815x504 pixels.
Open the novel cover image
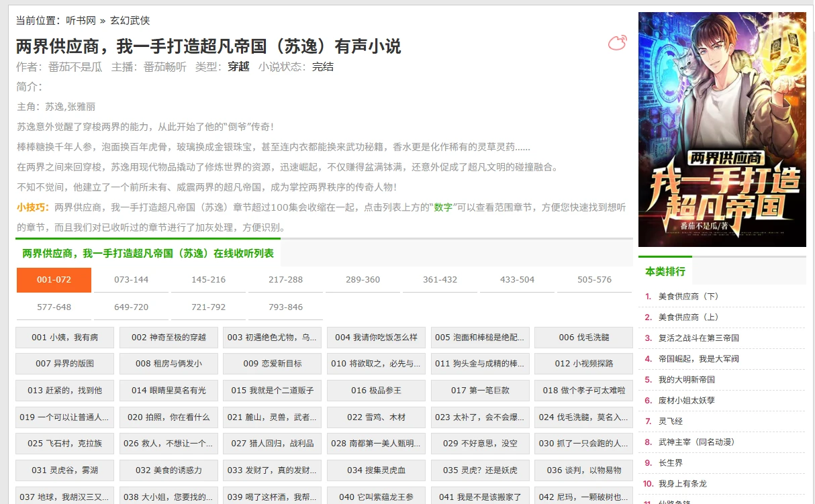[x=722, y=130]
